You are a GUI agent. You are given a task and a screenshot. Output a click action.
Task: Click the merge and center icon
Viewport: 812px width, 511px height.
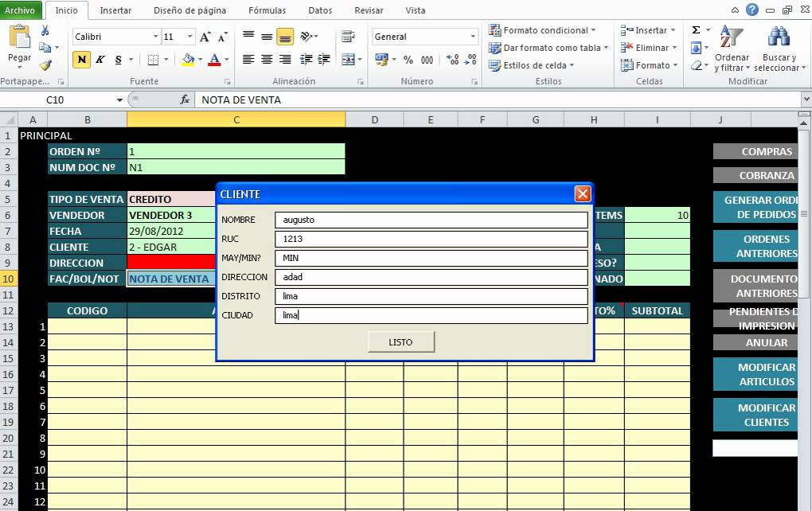click(348, 60)
